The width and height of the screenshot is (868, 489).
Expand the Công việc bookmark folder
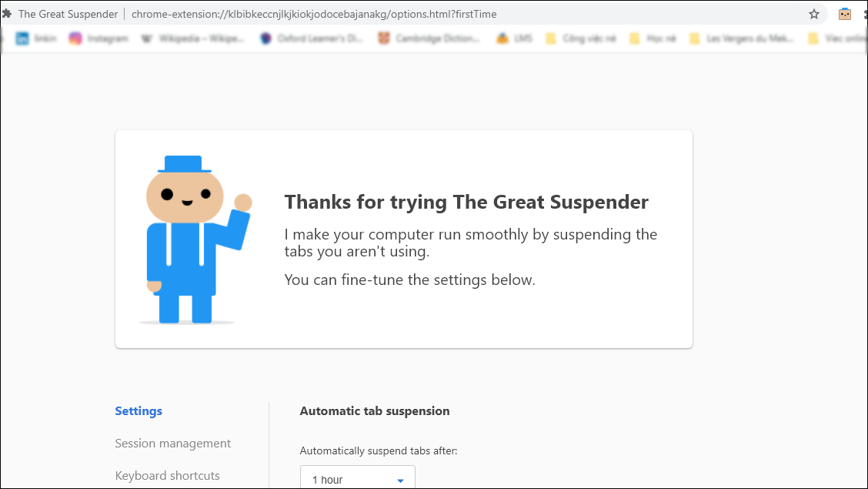(581, 39)
